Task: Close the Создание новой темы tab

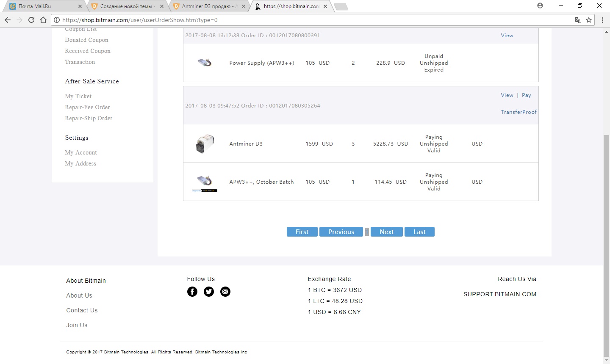Action: click(161, 6)
